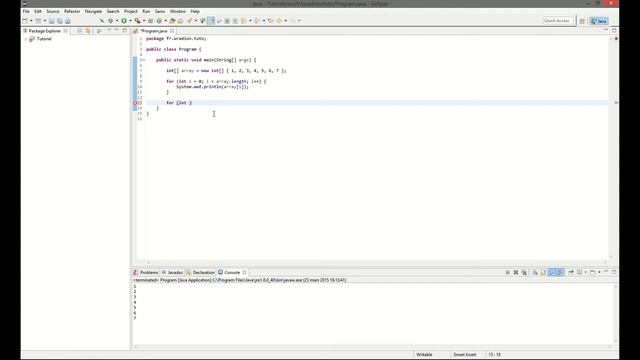Open the Navigate menu
The image size is (640, 360).
pos(93,11)
